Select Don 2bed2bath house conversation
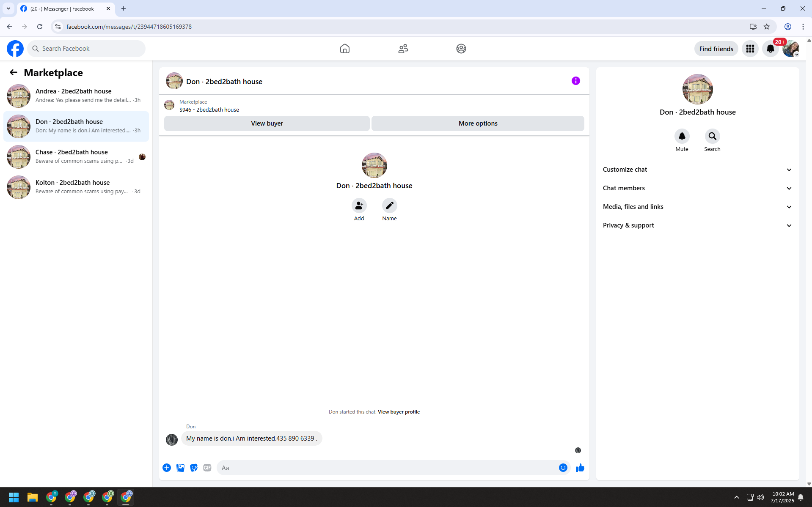This screenshot has width=812, height=507. 76,126
